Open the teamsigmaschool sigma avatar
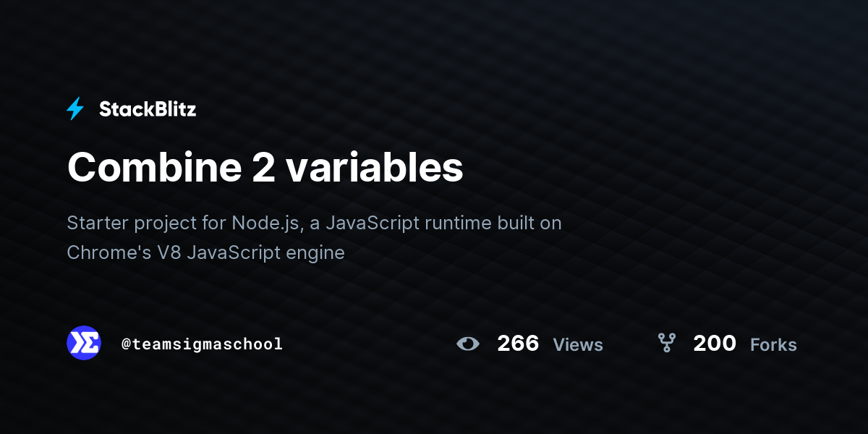868x434 pixels. (84, 343)
